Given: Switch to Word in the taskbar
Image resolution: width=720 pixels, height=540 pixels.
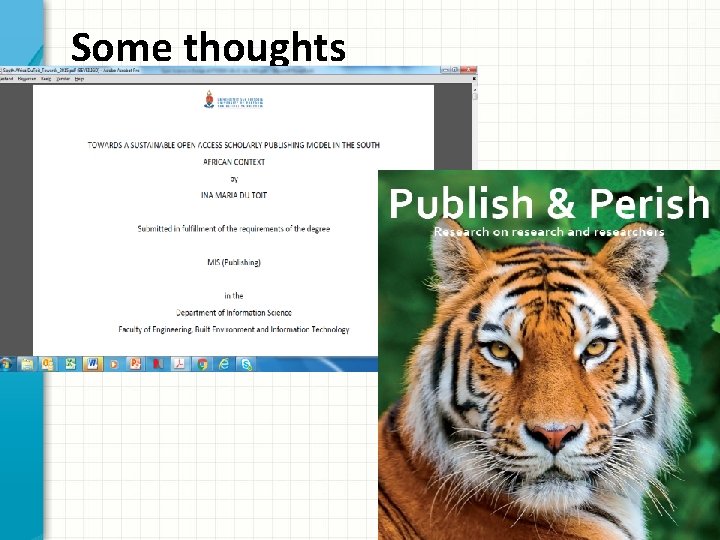Looking at the screenshot, I should coord(92,364).
